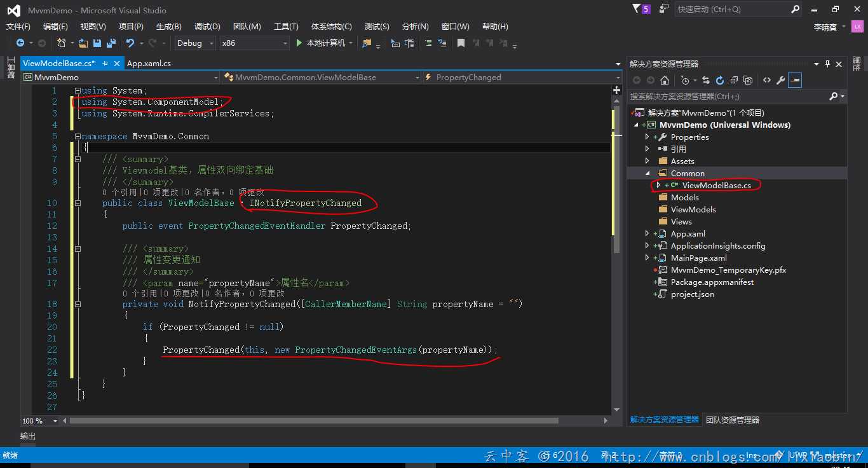Click Quick Launch magnifier icon
Viewport: 868px width, 468px height.
click(x=795, y=10)
